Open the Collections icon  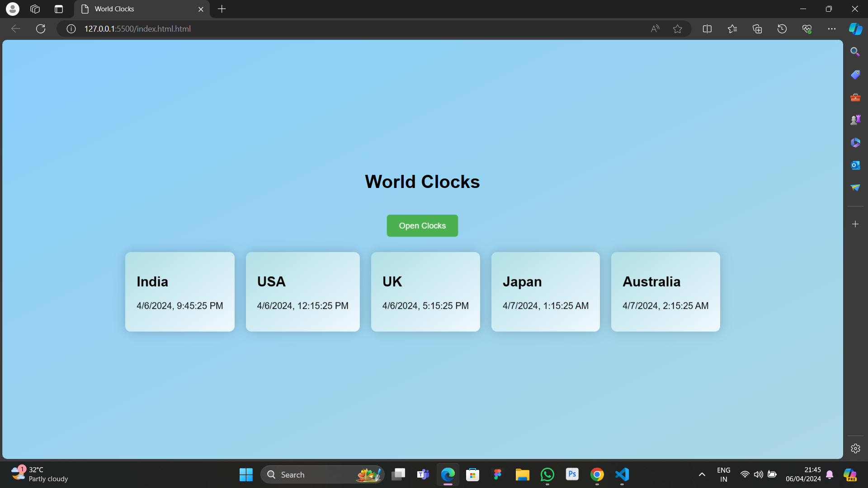pyautogui.click(x=757, y=29)
